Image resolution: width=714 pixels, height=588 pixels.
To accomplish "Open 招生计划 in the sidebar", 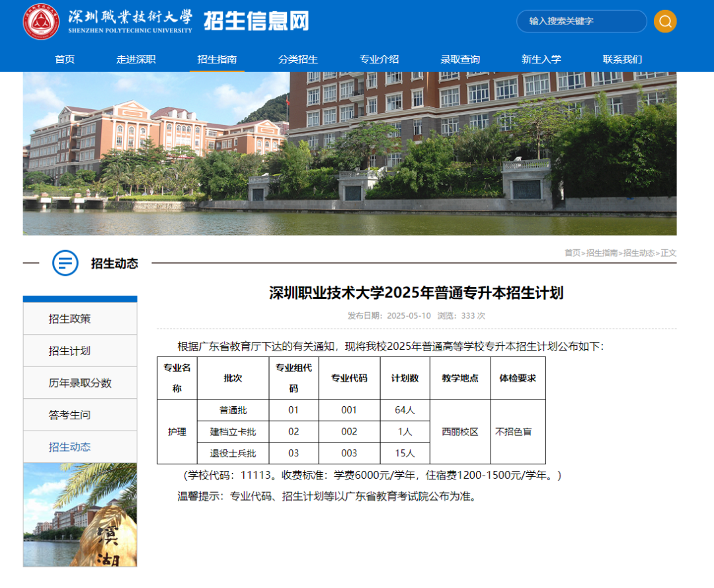I will (x=70, y=351).
